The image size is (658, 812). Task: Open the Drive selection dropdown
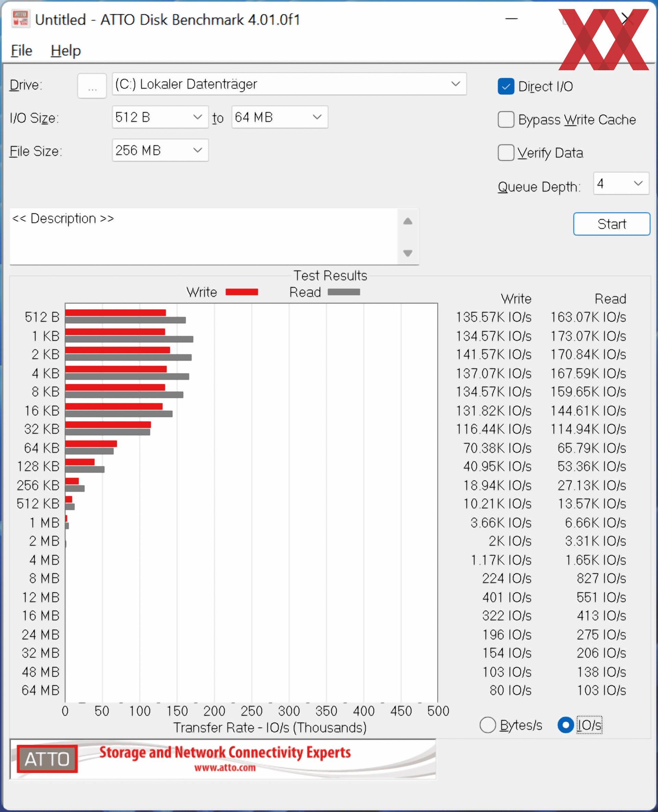coord(455,84)
